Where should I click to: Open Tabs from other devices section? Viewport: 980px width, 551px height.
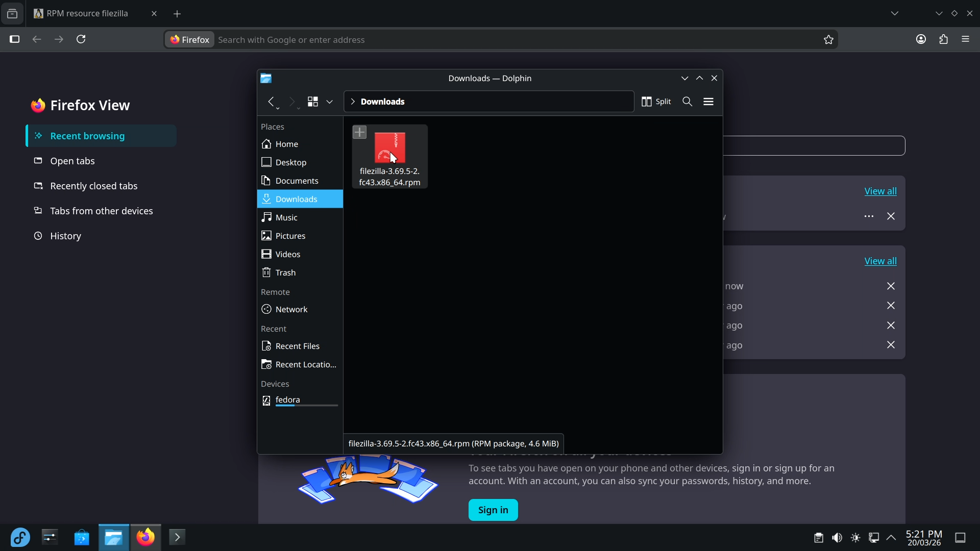[102, 211]
